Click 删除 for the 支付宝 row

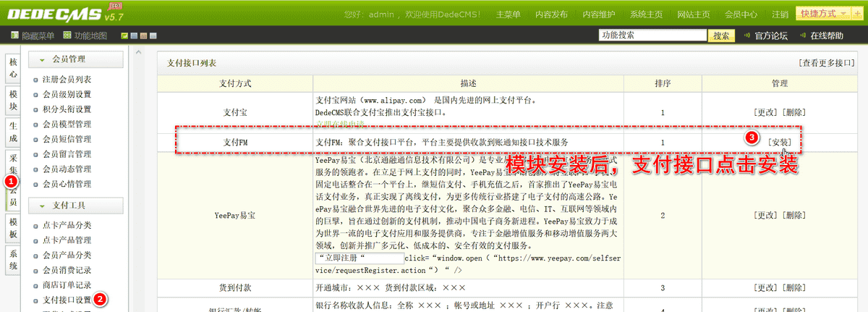[x=793, y=112]
